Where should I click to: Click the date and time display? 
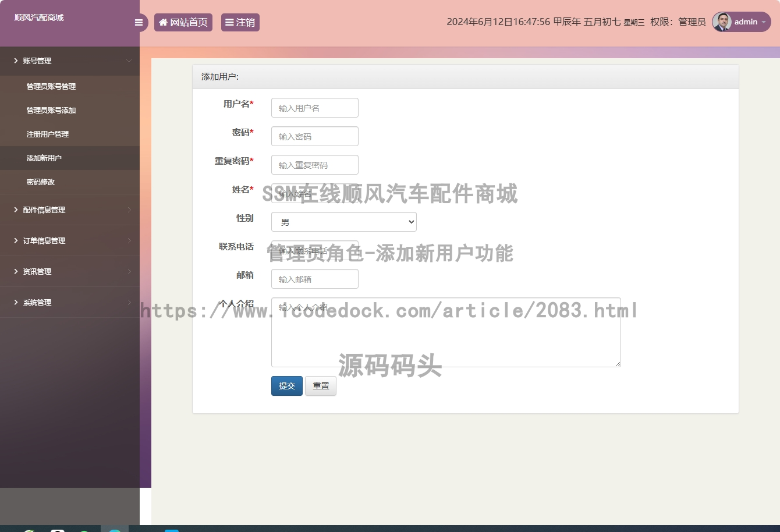tap(545, 22)
